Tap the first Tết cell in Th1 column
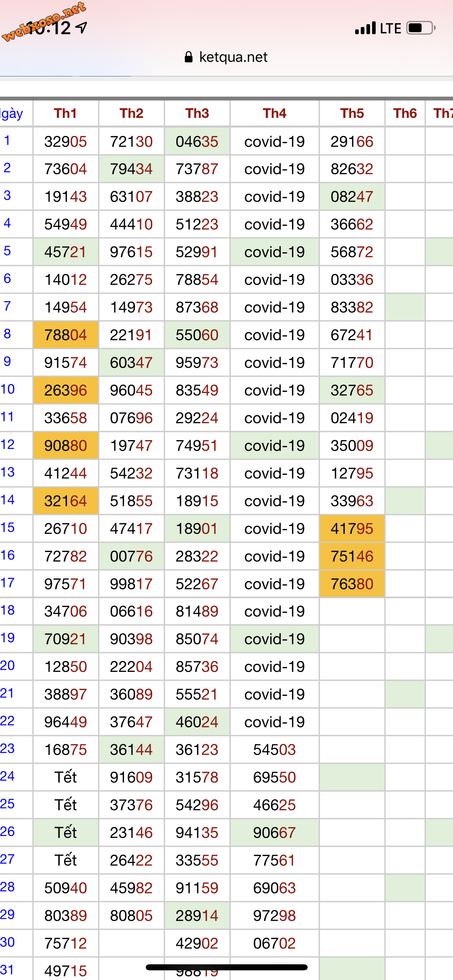Viewport: 453px width, 980px height. pyautogui.click(x=66, y=777)
